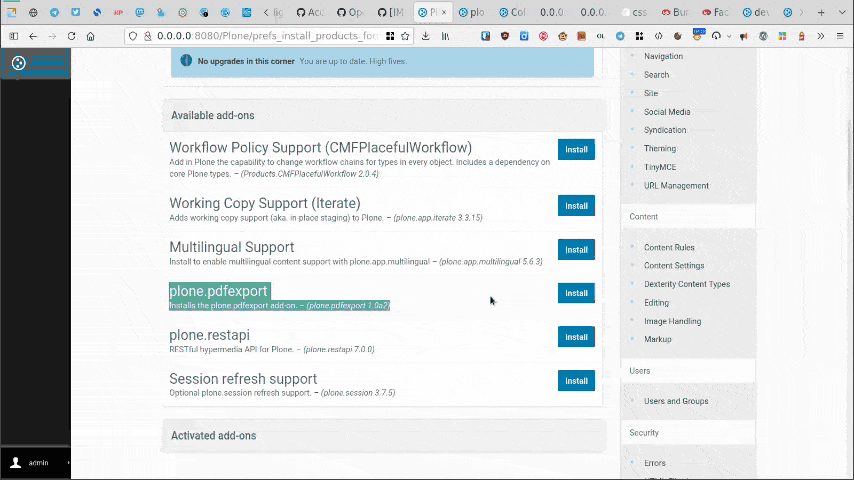Image resolution: width=854 pixels, height=480 pixels.
Task: Go back to the previous page
Action: pyautogui.click(x=33, y=36)
